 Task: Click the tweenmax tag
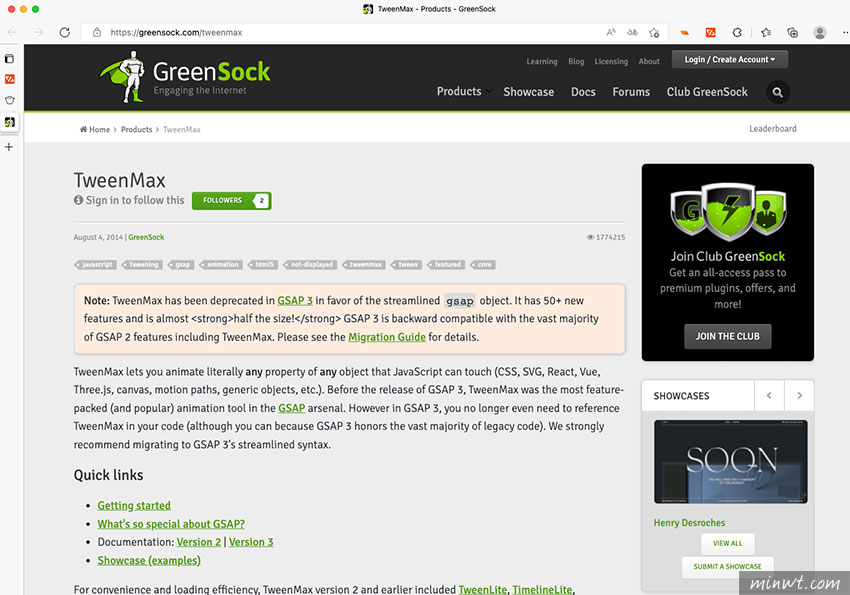364,264
